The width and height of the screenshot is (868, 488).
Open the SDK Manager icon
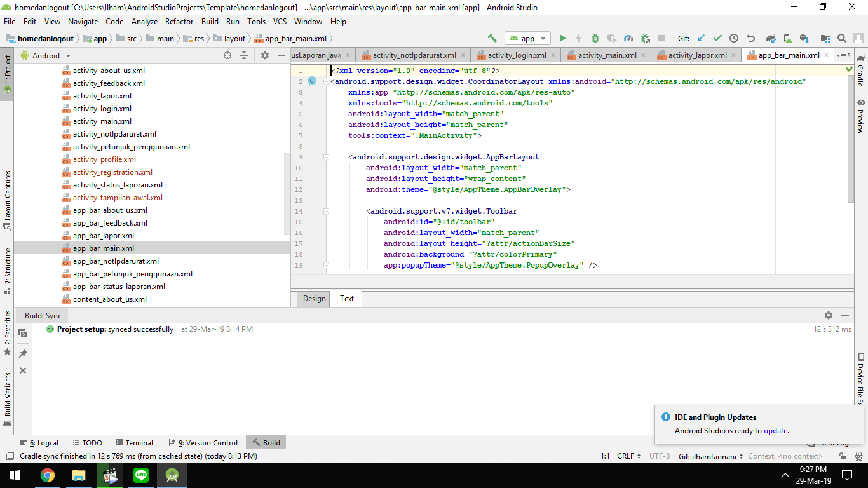(804, 38)
